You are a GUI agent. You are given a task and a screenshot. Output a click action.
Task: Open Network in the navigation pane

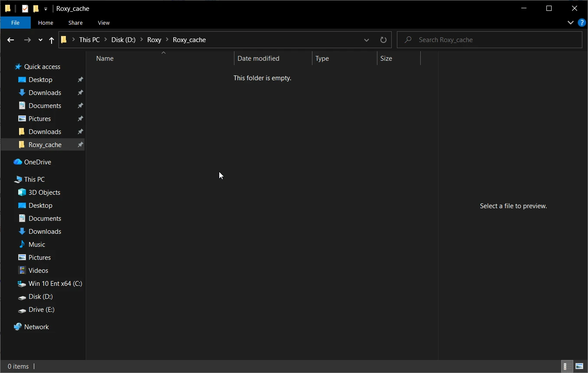point(36,327)
